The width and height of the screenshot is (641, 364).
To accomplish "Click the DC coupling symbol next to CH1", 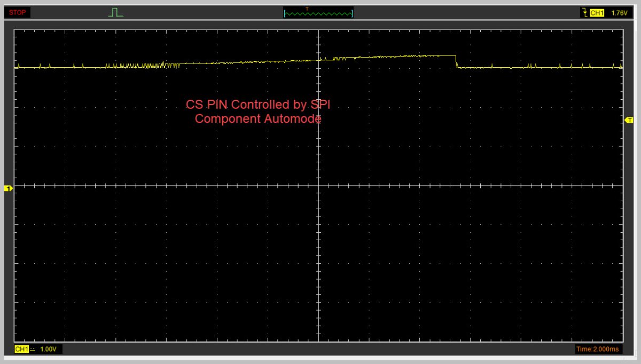I will 32,349.
